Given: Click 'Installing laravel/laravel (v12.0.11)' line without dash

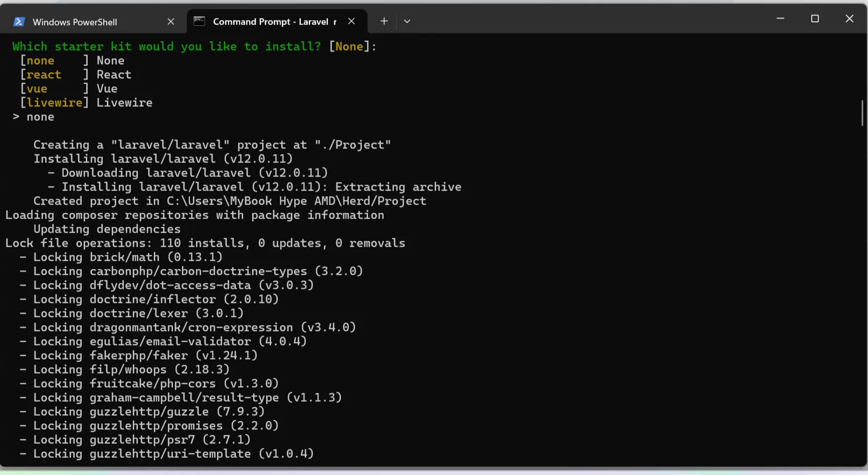Looking at the screenshot, I should tap(163, 159).
